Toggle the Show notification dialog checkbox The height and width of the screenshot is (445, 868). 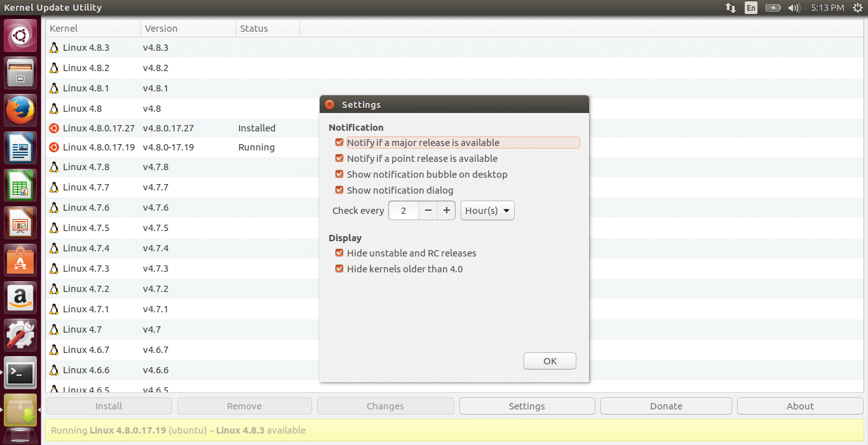[x=340, y=190]
